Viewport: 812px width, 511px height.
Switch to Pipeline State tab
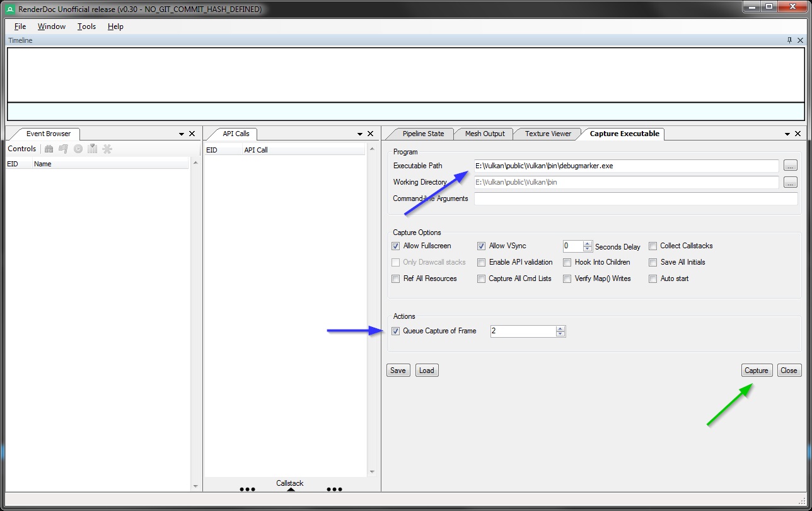point(423,134)
